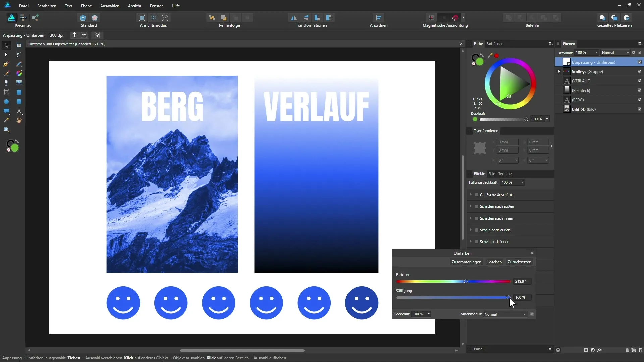The width and height of the screenshot is (644, 362).
Task: Switch to Export persona icon
Action: (x=35, y=18)
